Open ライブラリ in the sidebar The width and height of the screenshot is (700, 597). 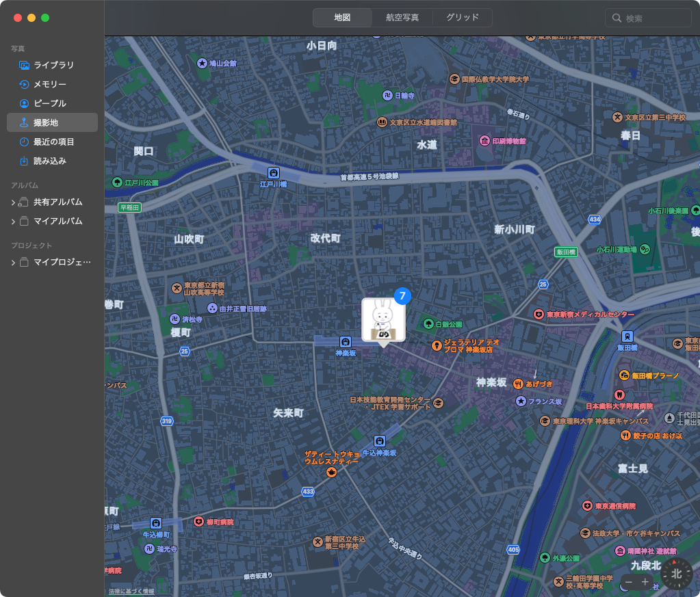click(x=52, y=65)
